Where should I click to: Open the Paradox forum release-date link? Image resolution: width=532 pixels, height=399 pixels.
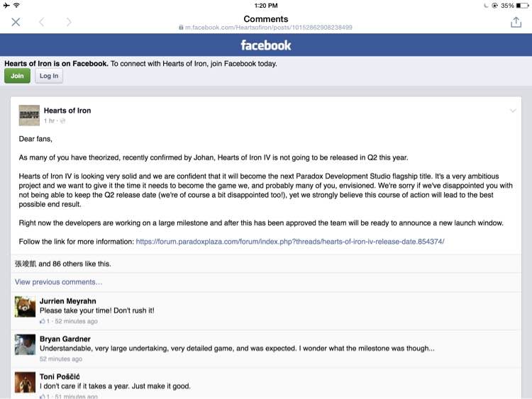click(x=290, y=242)
